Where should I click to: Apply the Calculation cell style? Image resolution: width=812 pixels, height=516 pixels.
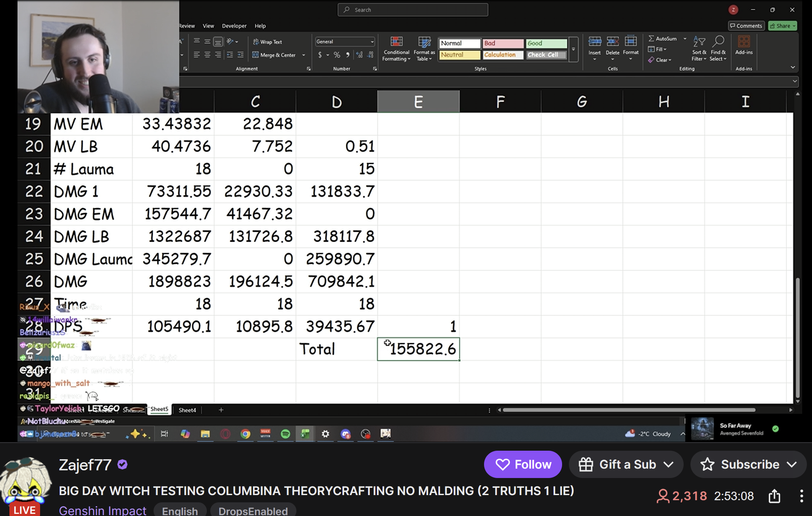(503, 55)
